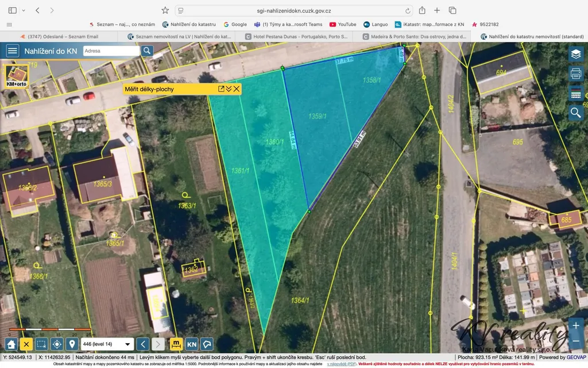588x368 pixels.
Task: Toggle the KN info tool
Action: (192, 344)
